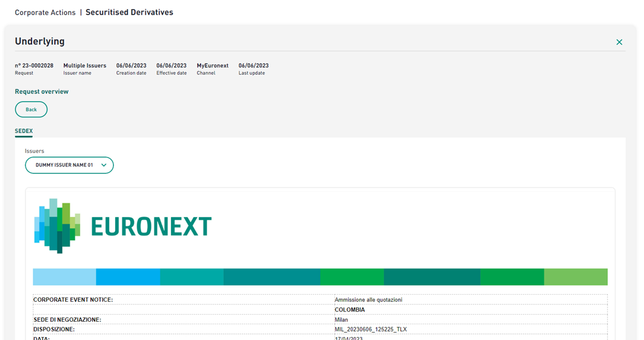This screenshot has height=340, width=644.
Task: Select the SEDEX tab
Action: pos(24,131)
